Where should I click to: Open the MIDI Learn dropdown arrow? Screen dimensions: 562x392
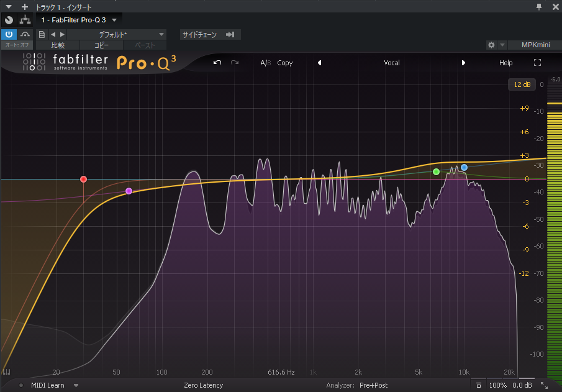point(76,386)
